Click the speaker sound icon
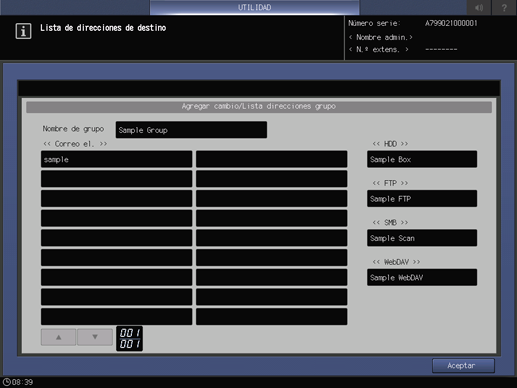Image resolution: width=517 pixels, height=388 pixels. click(479, 7)
